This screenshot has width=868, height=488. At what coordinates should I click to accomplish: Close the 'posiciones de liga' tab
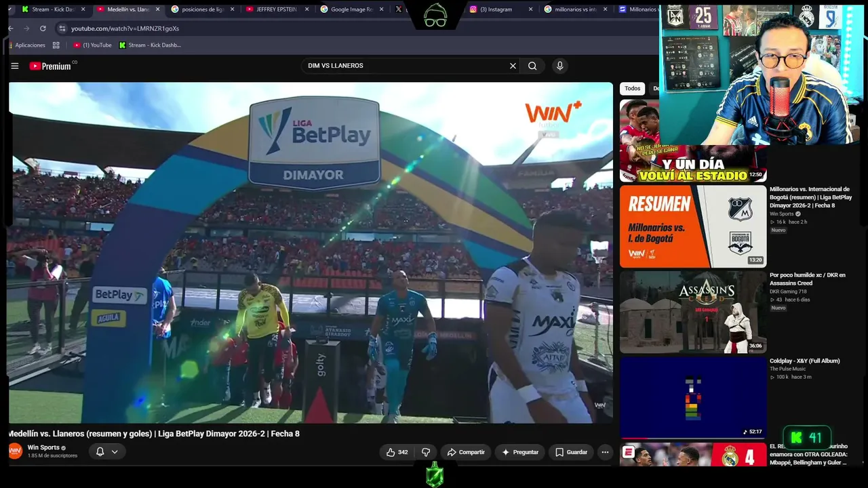pyautogui.click(x=232, y=9)
